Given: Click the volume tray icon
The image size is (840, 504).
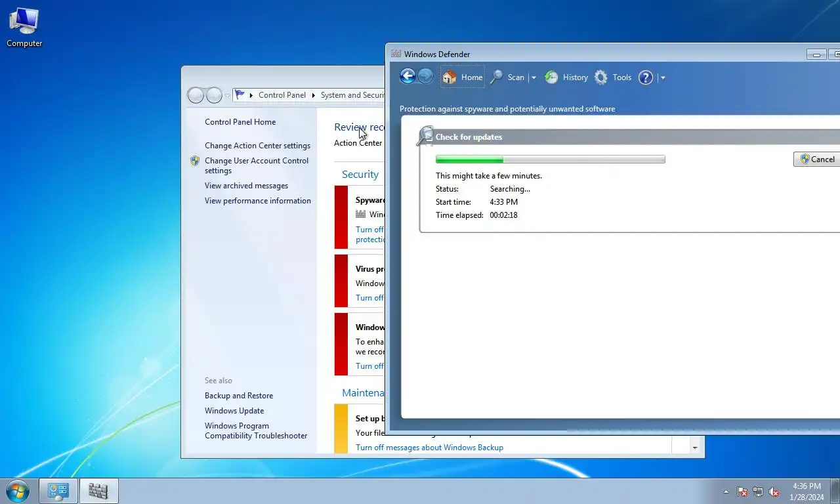Looking at the screenshot, I should (x=774, y=492).
